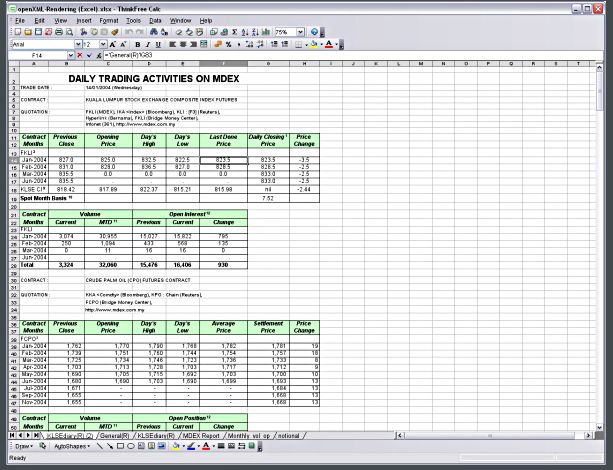Apply red font color in formatting toolbar
The height and width of the screenshot is (470, 613).
pos(329,45)
